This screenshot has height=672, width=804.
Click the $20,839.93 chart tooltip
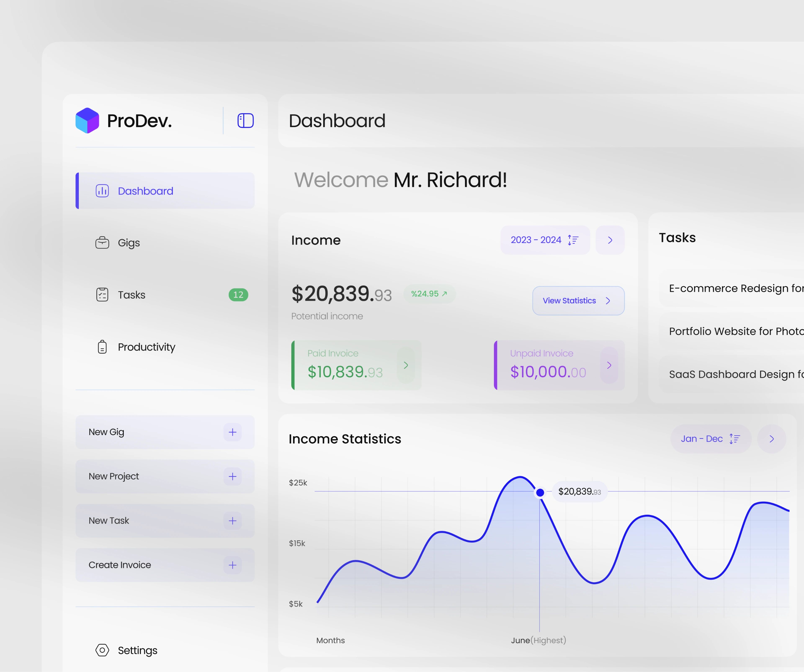coord(579,492)
